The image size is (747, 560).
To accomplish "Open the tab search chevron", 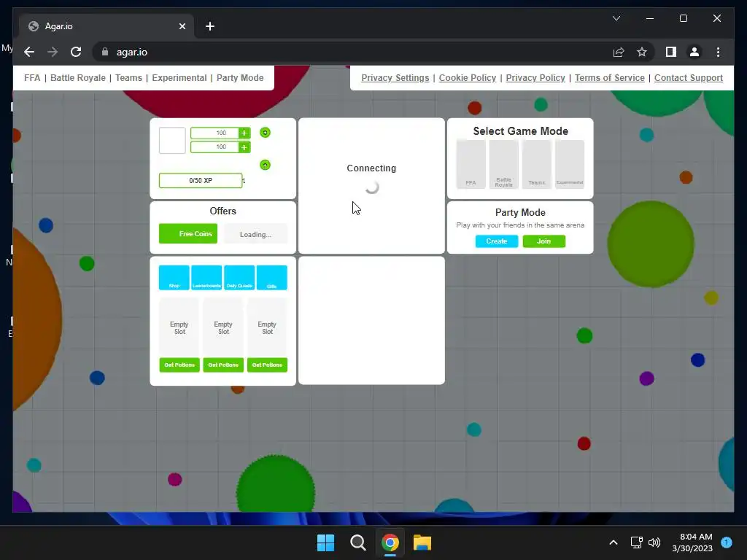I will pyautogui.click(x=616, y=18).
